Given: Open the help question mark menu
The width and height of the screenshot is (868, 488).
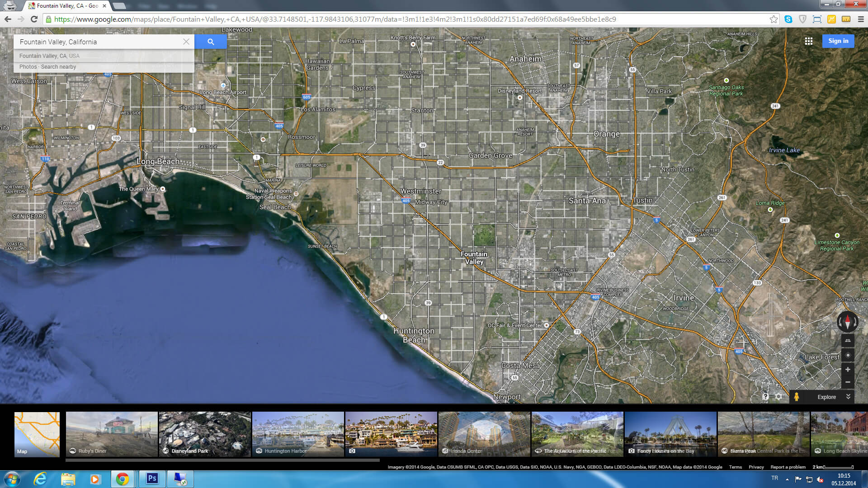Looking at the screenshot, I should click(765, 397).
